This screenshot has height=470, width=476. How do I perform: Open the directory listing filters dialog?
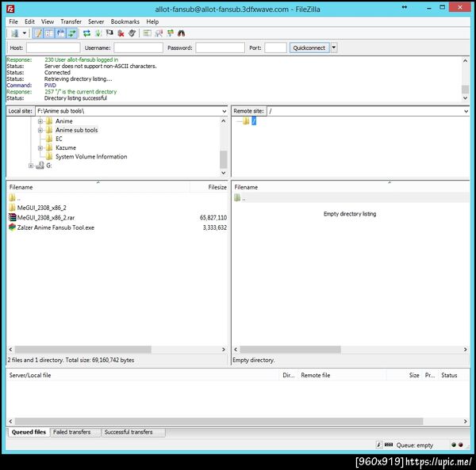coord(148,33)
